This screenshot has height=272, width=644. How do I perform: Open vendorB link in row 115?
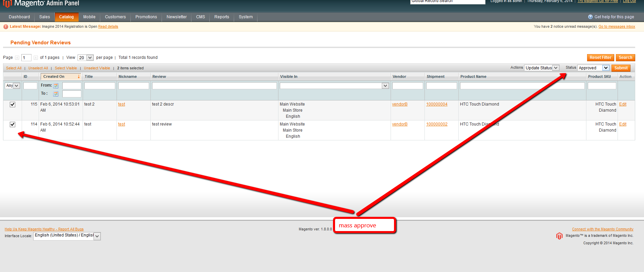[400, 105]
